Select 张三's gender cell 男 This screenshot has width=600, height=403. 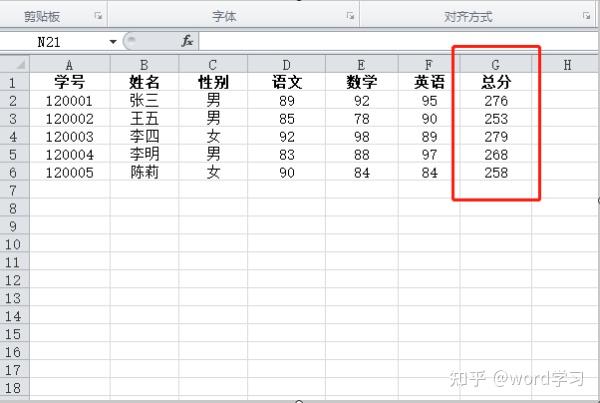[213, 100]
